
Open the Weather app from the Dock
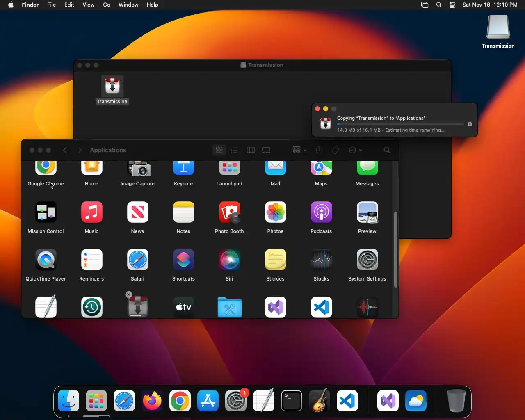coord(416,401)
